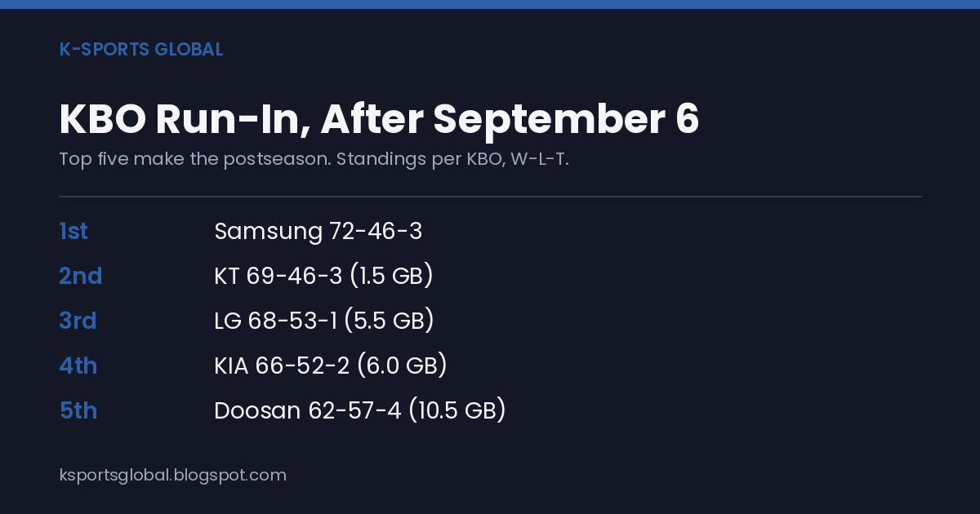Click the 4th rank label
Screen dimensions: 980x514
[x=78, y=366]
